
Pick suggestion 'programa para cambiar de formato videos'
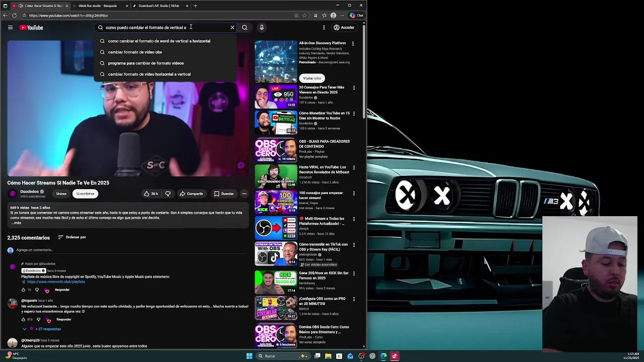[165, 63]
